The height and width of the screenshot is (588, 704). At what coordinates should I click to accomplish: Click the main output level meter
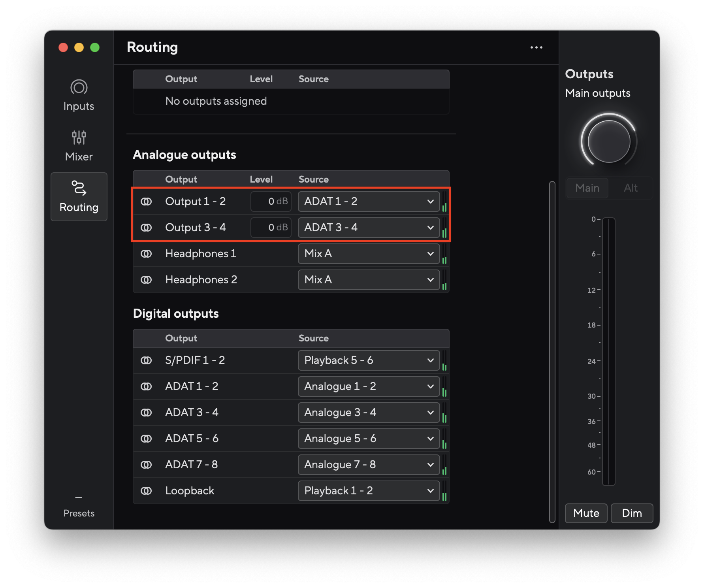(609, 351)
